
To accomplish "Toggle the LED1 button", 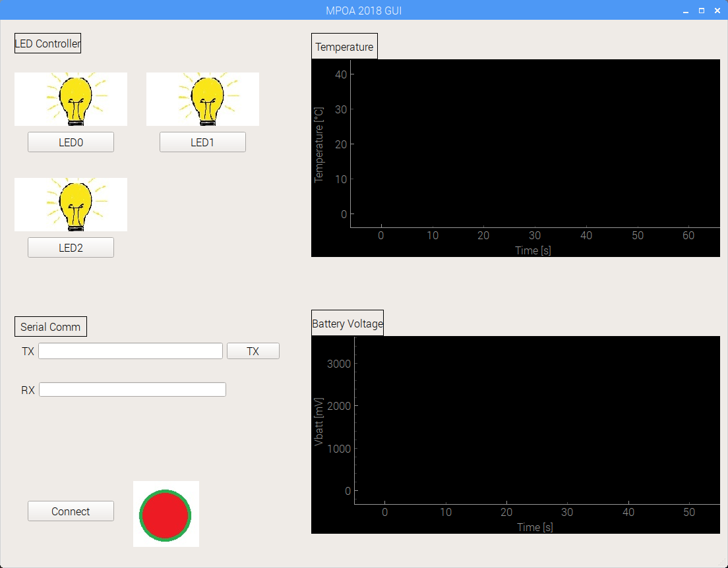I will coord(202,142).
